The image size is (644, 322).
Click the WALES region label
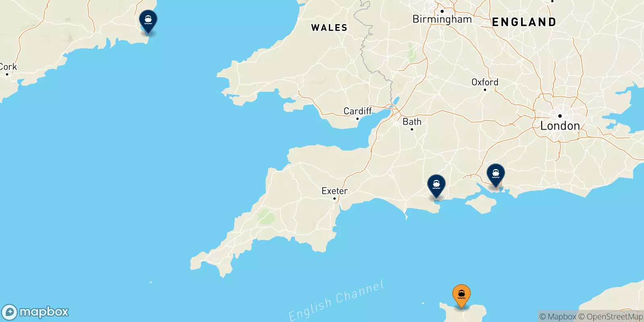tap(329, 28)
